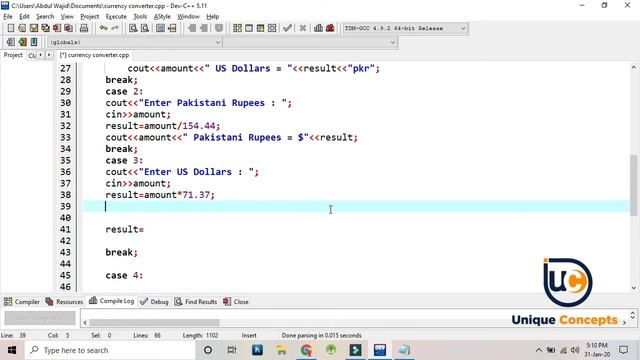
Task: Open the Project menu
Action: click(89, 16)
